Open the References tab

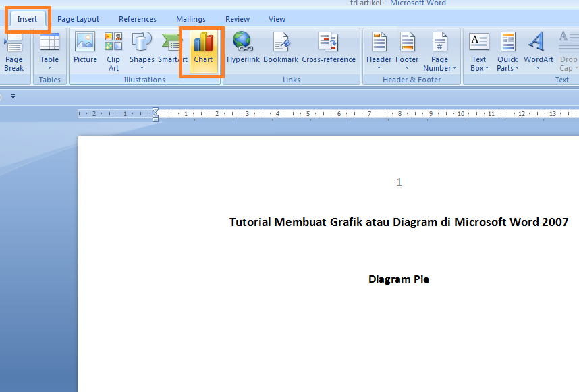(138, 19)
